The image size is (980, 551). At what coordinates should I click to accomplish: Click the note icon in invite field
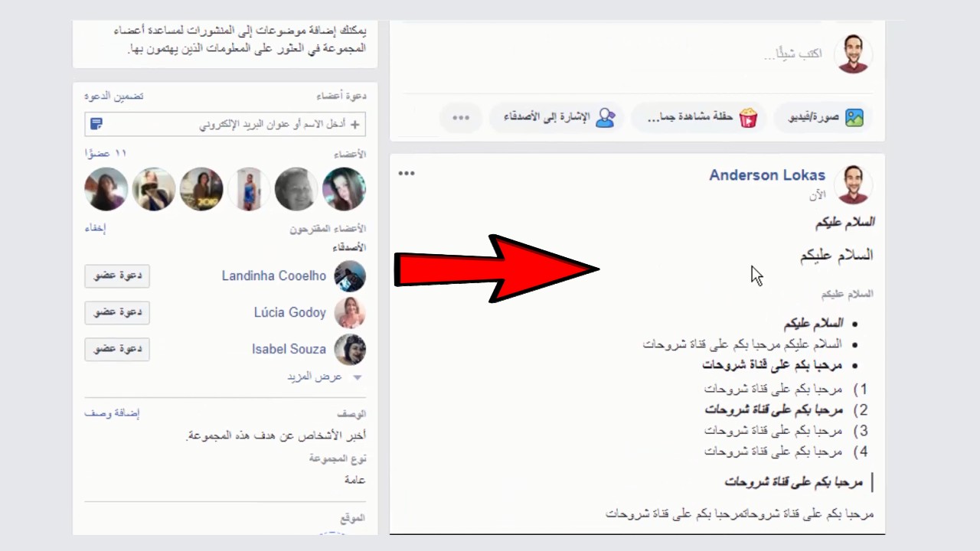click(96, 124)
